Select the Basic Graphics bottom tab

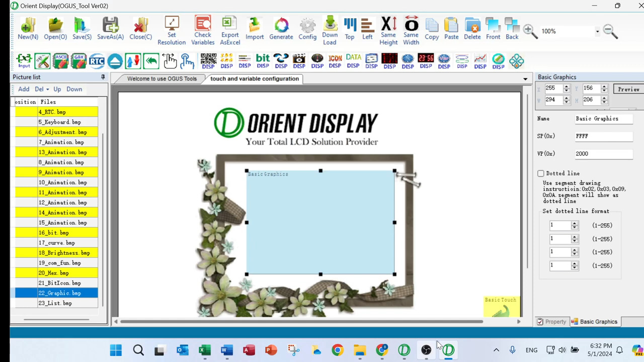click(594, 321)
